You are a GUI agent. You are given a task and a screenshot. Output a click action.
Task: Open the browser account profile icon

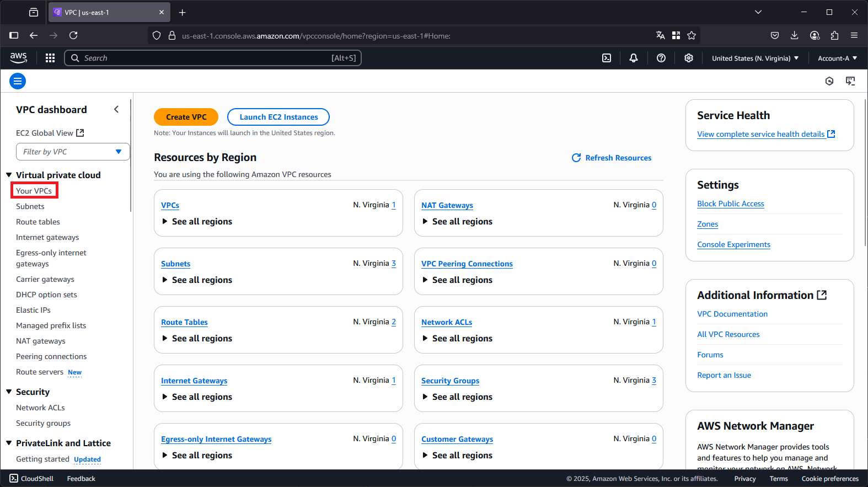click(x=815, y=35)
